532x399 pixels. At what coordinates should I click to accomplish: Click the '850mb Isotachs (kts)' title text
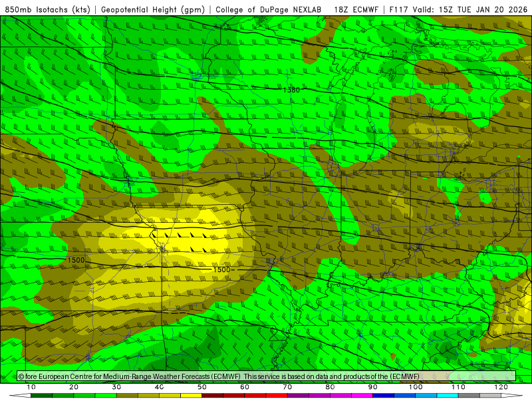coord(48,10)
